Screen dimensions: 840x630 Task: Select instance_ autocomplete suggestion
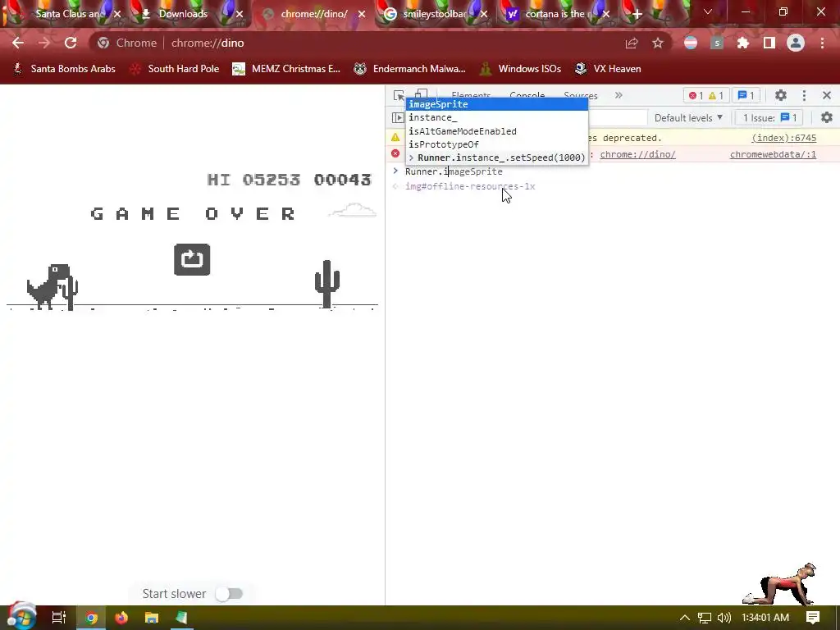(496, 117)
